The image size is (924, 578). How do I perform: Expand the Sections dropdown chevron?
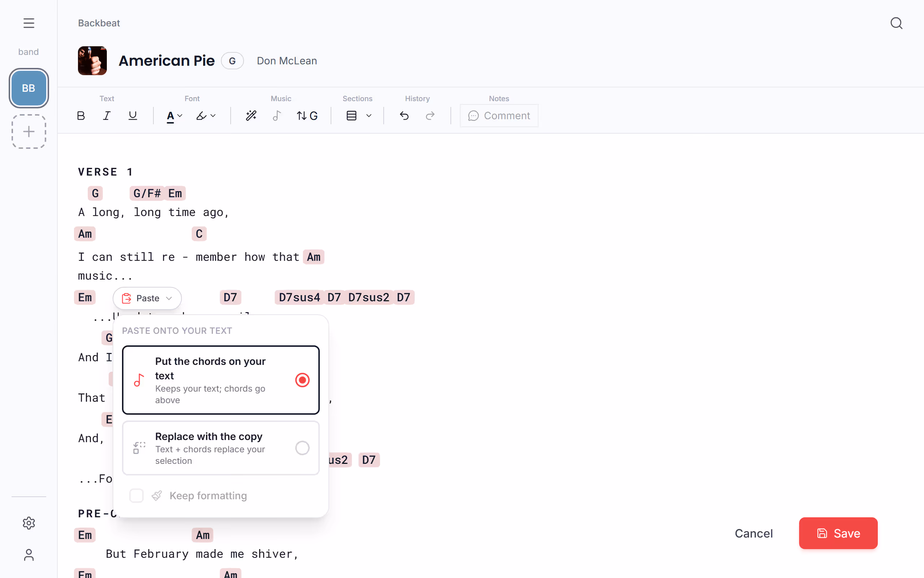[x=369, y=116]
